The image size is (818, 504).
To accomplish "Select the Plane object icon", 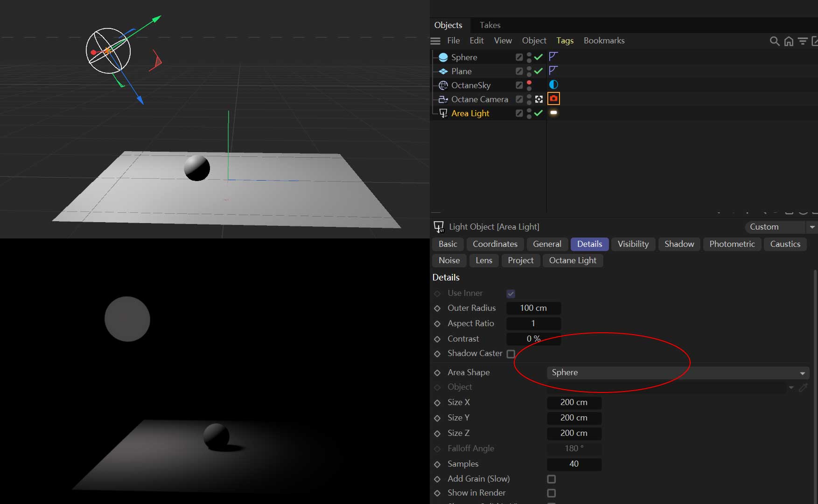I will 443,71.
